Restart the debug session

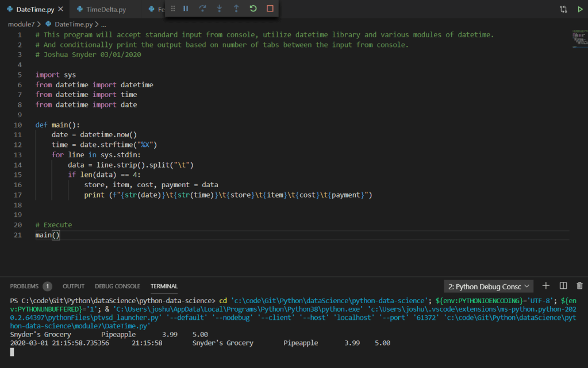pos(253,9)
